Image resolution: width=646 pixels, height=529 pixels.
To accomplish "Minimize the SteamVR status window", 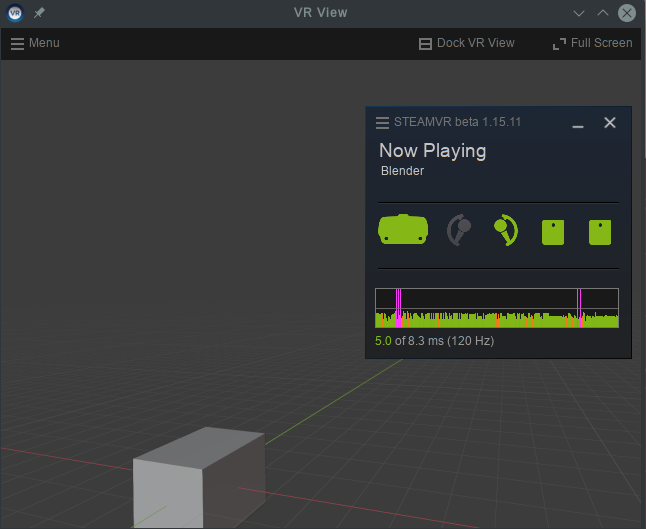I will pyautogui.click(x=578, y=126).
